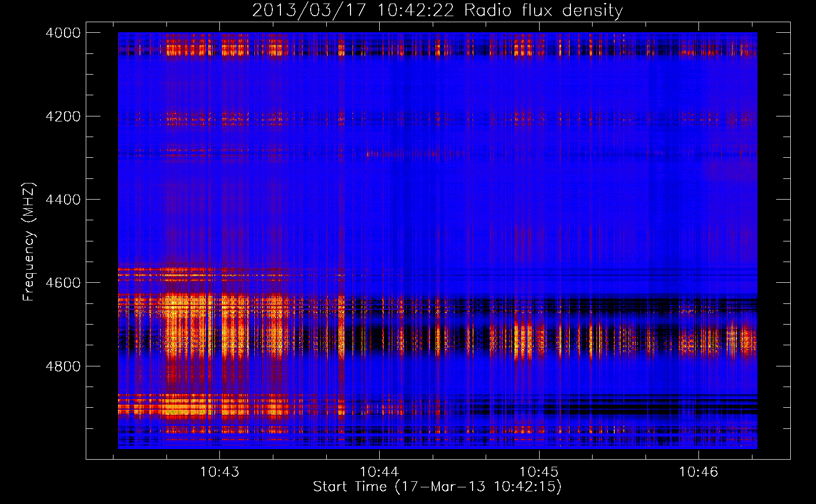Select the 4800 frequency axis label
This screenshot has width=816, height=504.
(63, 366)
